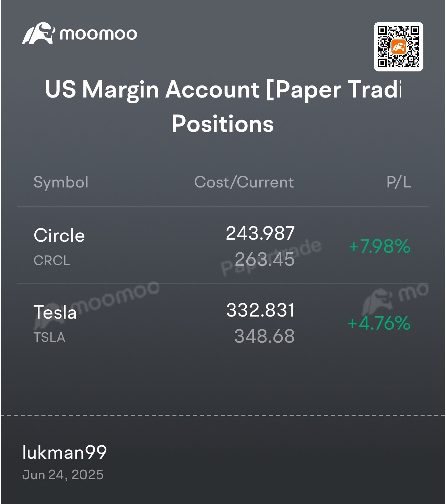446x504 pixels.
Task: Click Tesla current price 348.68
Action: (x=265, y=336)
